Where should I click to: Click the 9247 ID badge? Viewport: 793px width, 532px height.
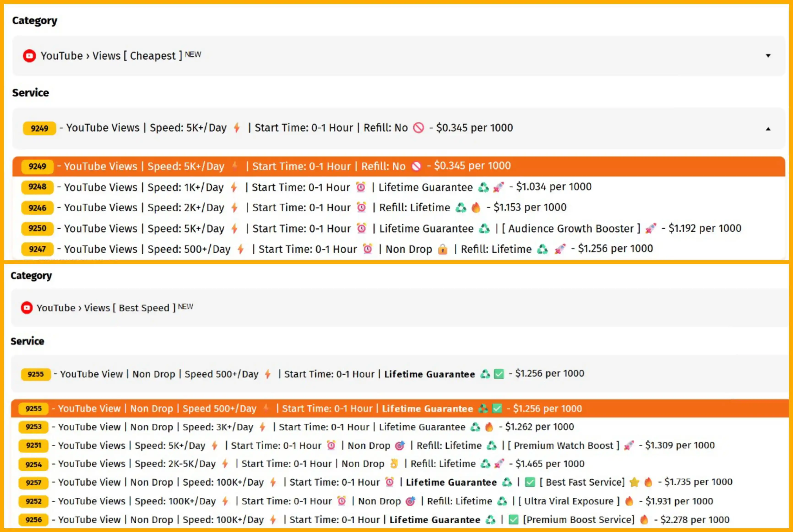point(37,249)
